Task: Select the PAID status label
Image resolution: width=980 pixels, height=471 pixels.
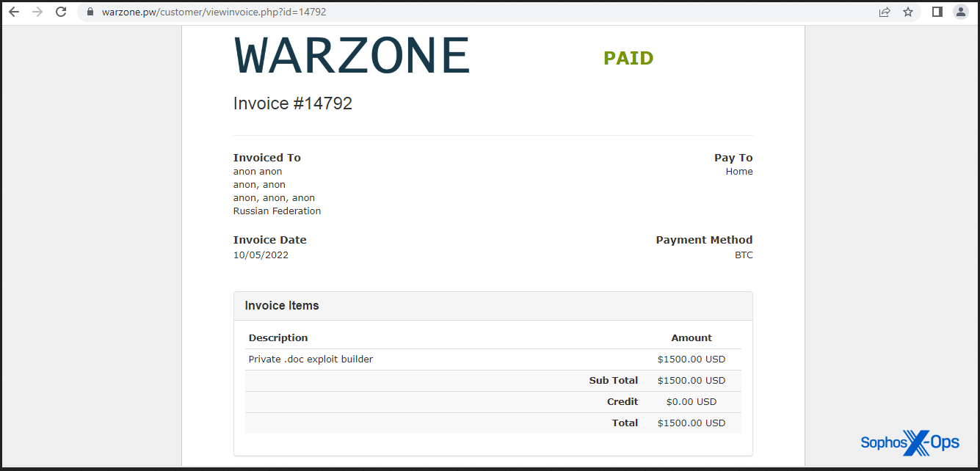Action: (x=628, y=58)
